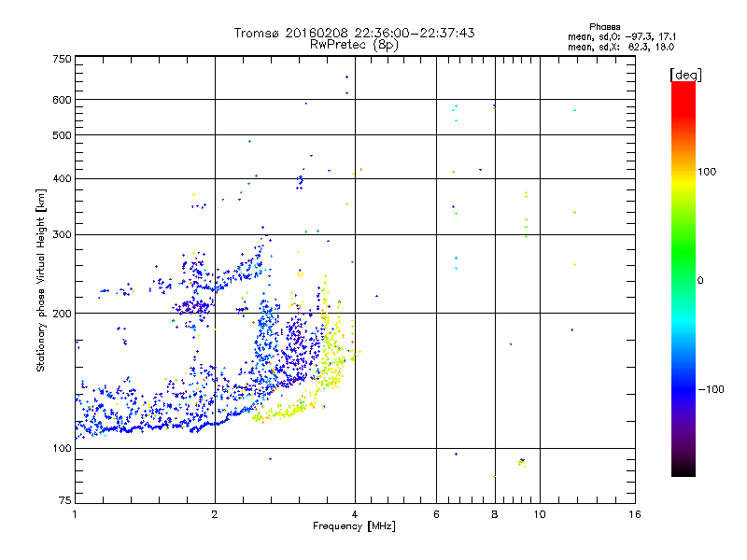Click the 'Stationary phase Virtual Height [km]' axis label
747x560 pixels.
pos(40,280)
